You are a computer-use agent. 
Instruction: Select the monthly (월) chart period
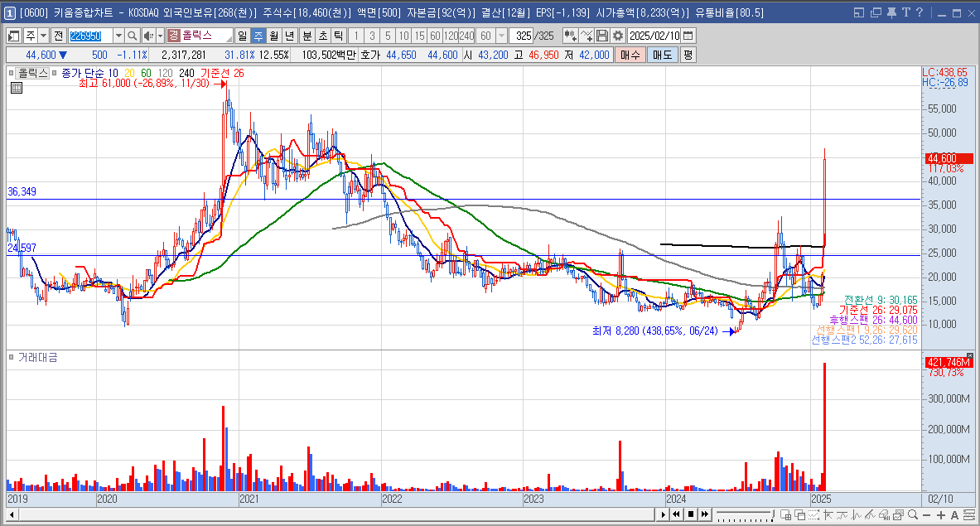273,36
